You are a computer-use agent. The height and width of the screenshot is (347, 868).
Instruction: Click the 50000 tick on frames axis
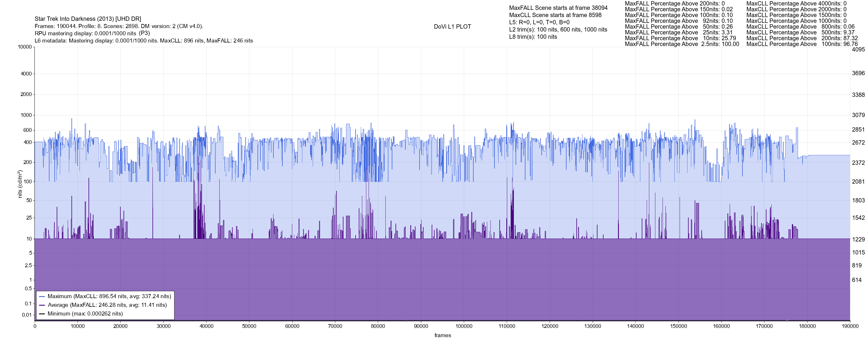[249, 326]
